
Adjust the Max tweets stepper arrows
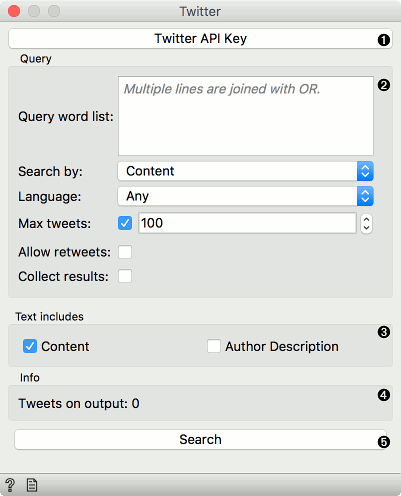(x=366, y=223)
